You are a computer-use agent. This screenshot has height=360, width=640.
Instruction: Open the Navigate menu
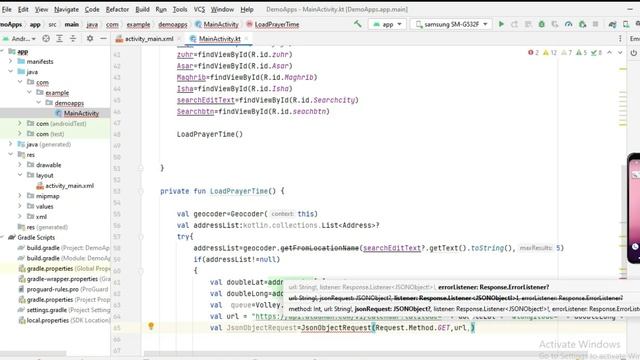tap(66, 9)
